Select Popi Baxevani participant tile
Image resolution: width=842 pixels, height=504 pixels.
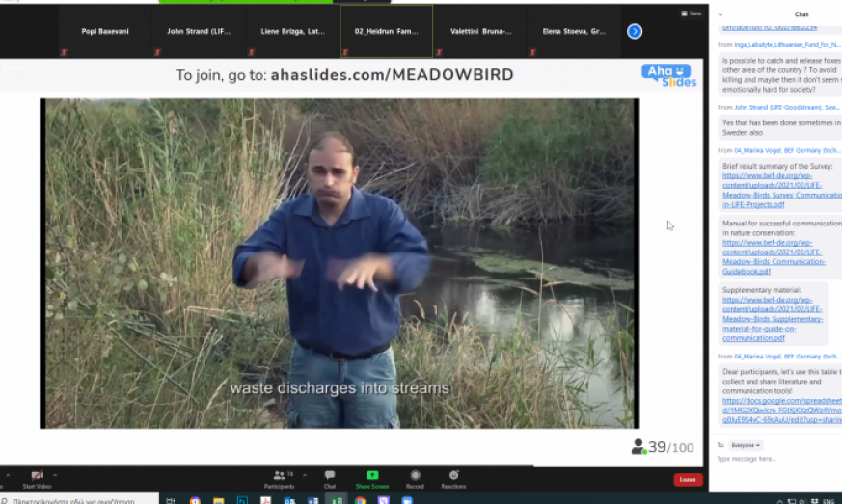pyautogui.click(x=105, y=31)
